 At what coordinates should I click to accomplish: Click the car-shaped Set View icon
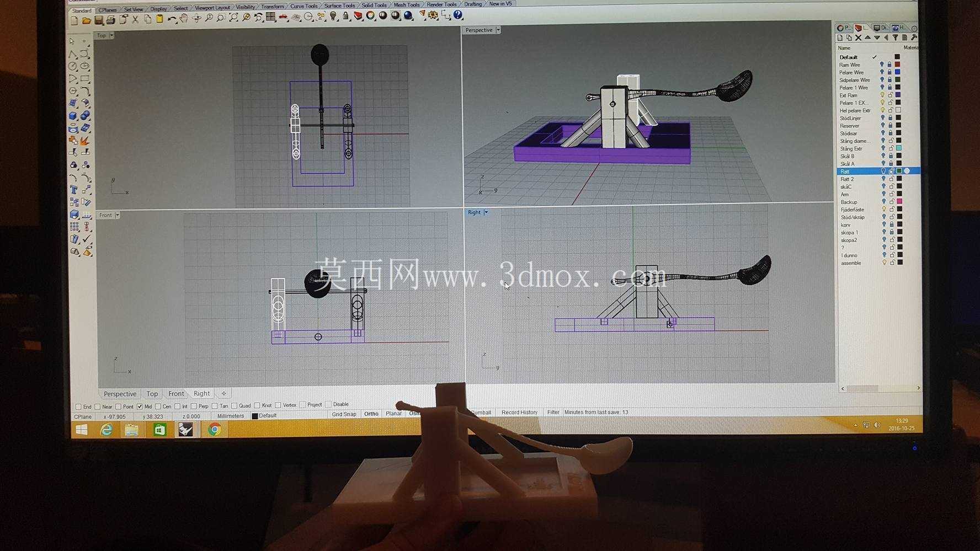tap(283, 17)
